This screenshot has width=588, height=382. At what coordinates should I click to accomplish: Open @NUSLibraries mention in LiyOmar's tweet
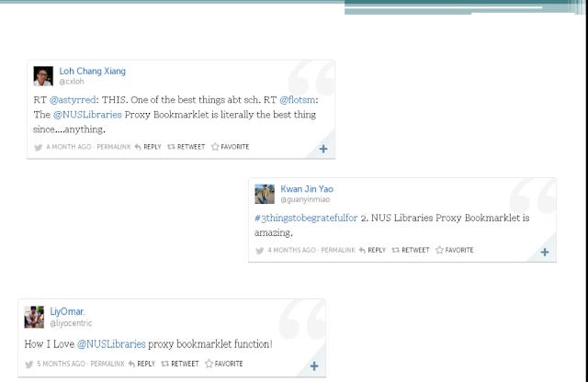click(111, 344)
